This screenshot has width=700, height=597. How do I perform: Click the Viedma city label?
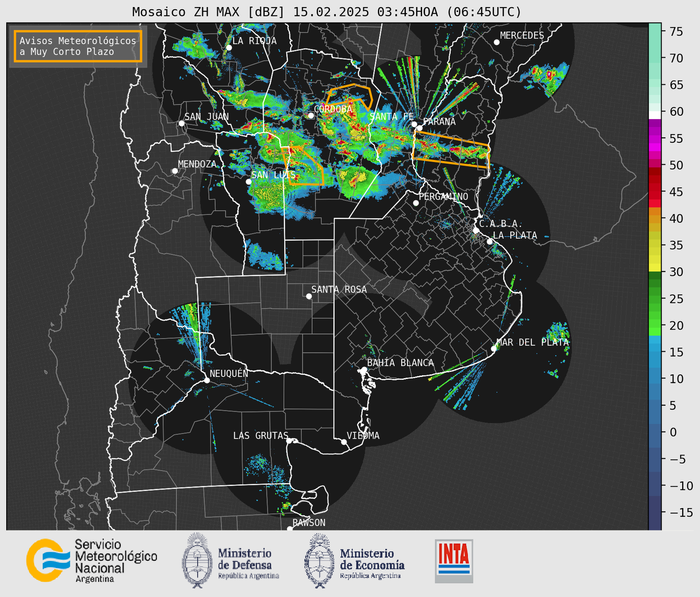point(363,436)
